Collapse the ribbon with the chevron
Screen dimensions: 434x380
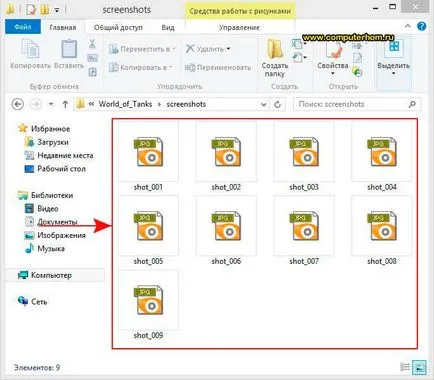408,26
